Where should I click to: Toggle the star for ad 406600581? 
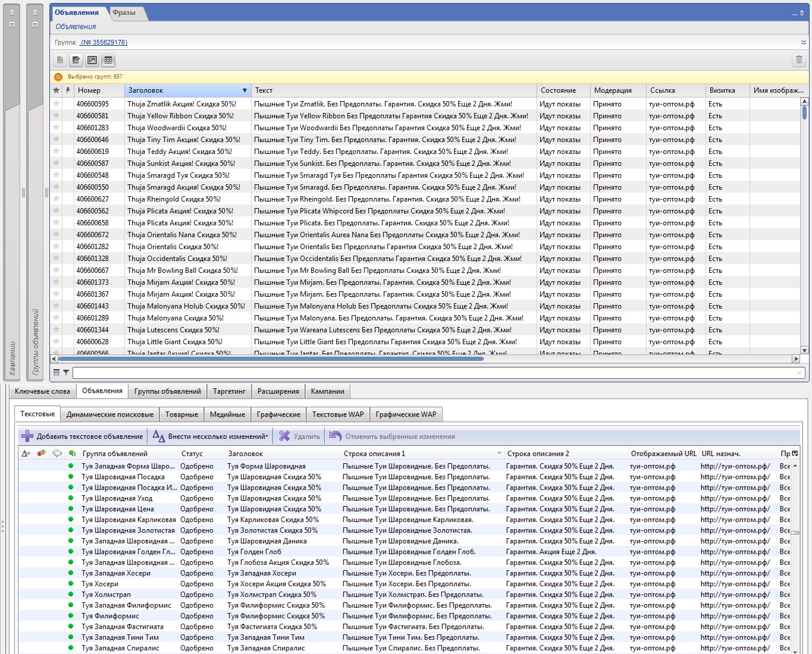click(x=57, y=116)
